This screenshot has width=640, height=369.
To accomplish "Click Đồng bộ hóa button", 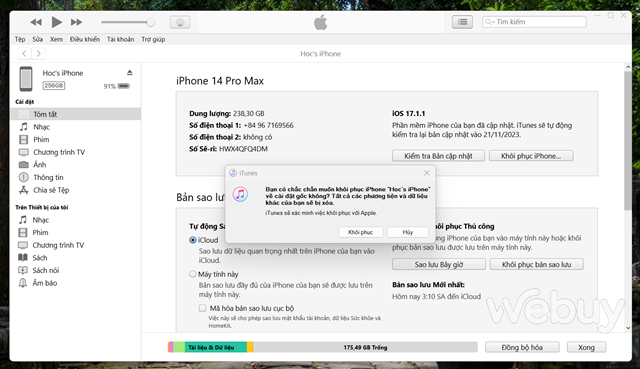I will [x=522, y=347].
